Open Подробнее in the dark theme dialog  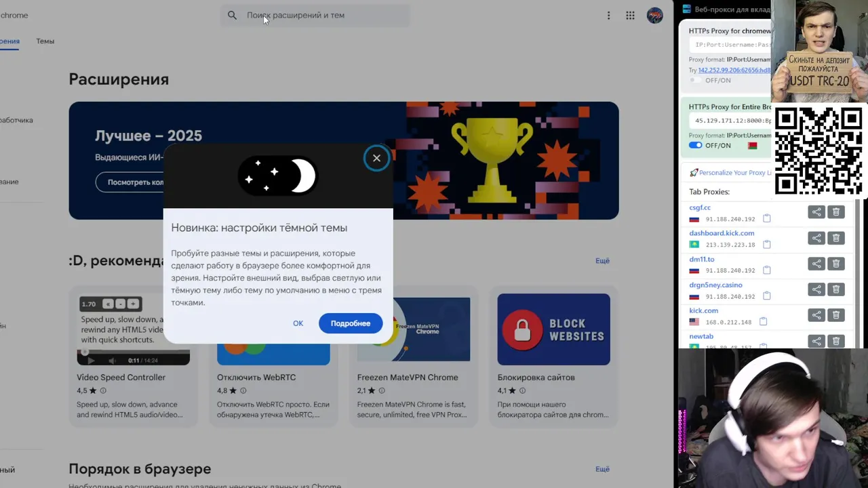(x=351, y=323)
